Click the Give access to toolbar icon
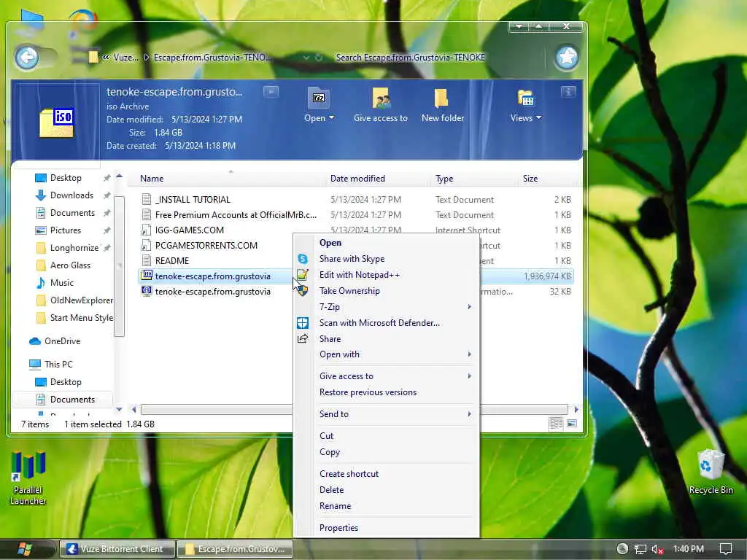 (x=381, y=98)
